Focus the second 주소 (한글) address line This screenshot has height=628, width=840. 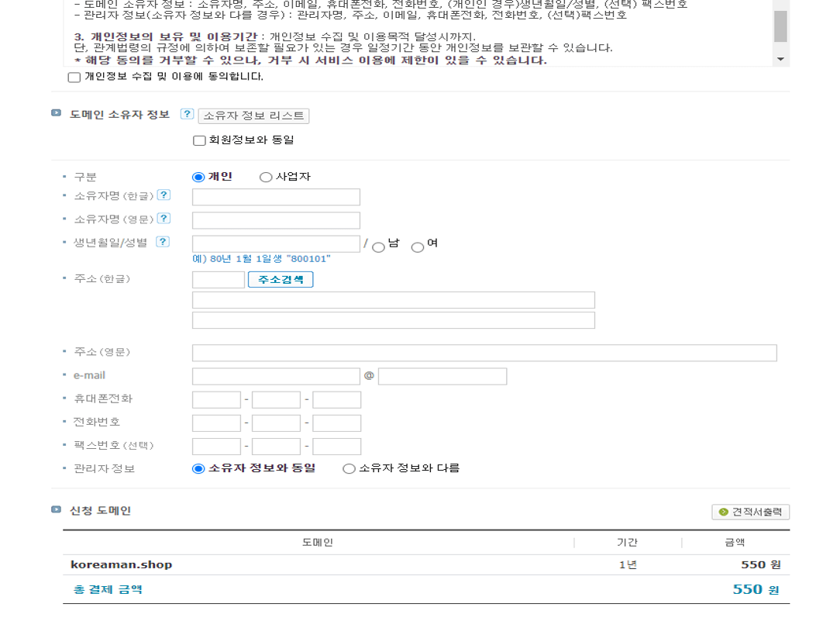tap(393, 320)
